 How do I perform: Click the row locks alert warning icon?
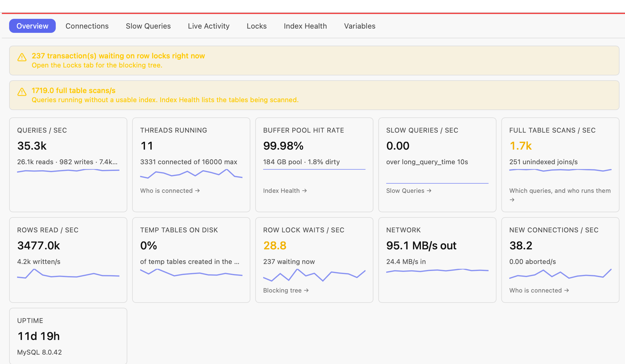pos(22,57)
